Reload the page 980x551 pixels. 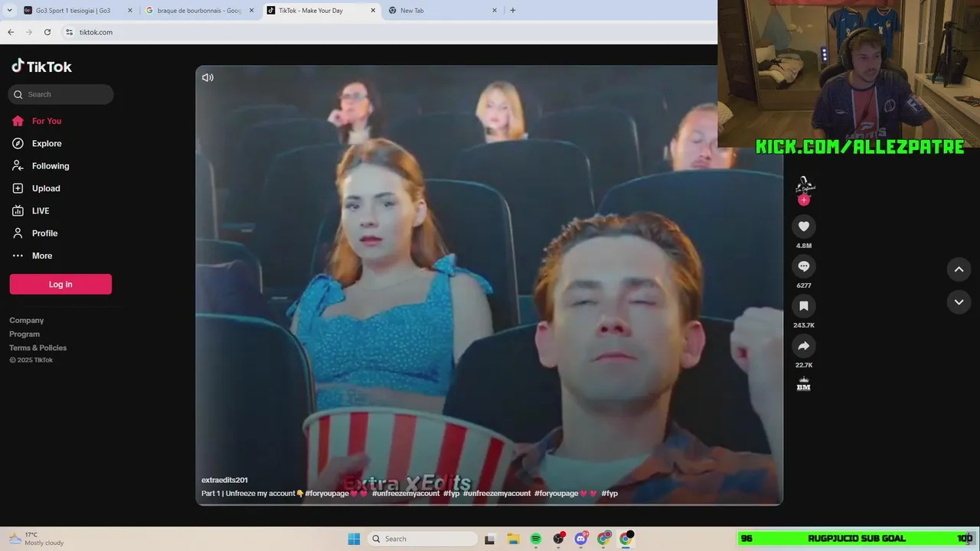click(x=47, y=32)
